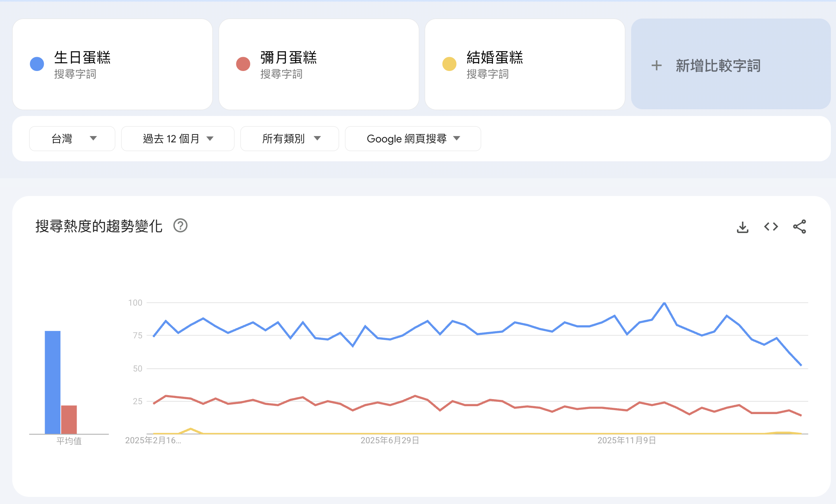The width and height of the screenshot is (836, 504).
Task: Open the embed code icon
Action: pos(771,227)
